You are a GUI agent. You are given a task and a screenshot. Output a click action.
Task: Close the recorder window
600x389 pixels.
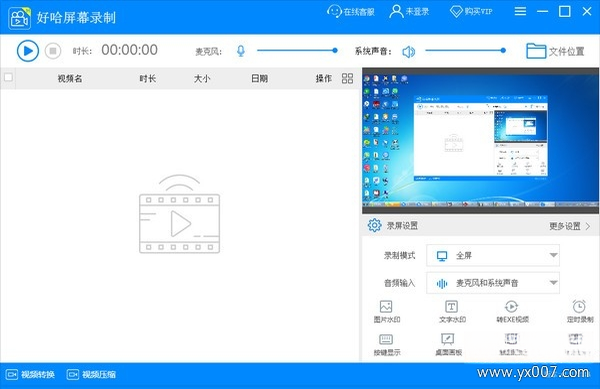click(x=587, y=11)
